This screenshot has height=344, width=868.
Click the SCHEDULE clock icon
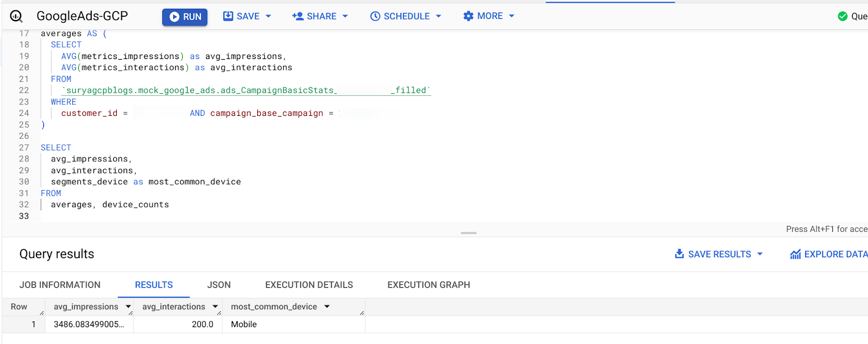click(375, 16)
